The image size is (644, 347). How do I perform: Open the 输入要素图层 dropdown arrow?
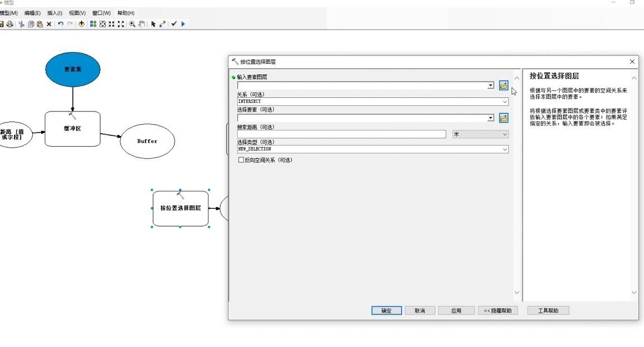click(490, 86)
